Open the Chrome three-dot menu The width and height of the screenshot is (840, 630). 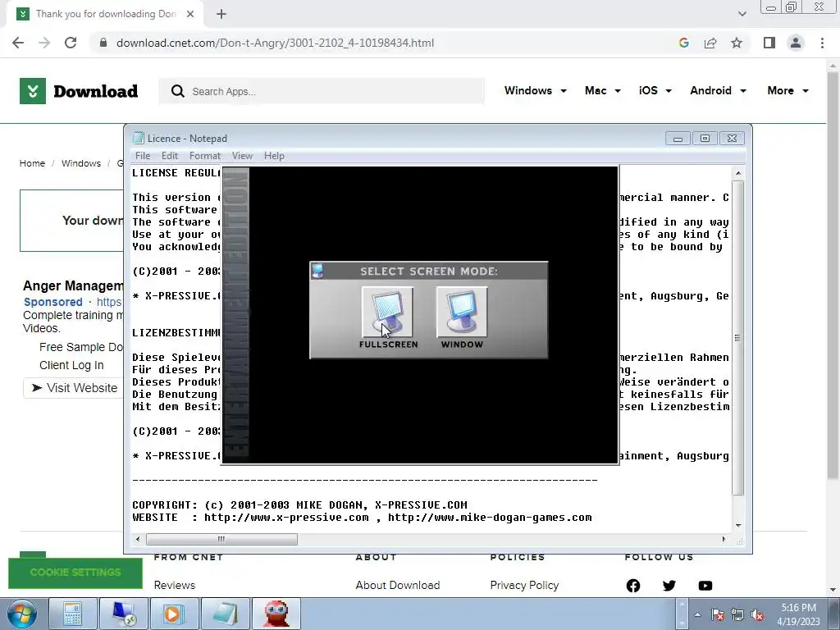(822, 43)
